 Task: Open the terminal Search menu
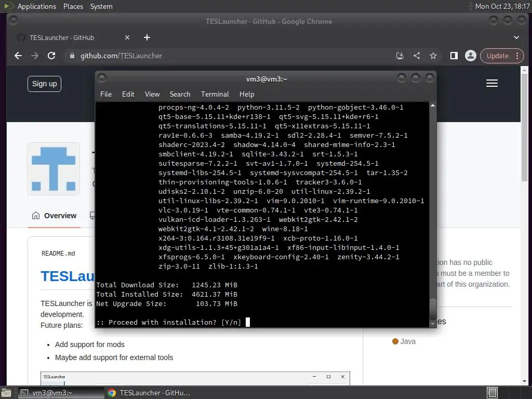180,94
